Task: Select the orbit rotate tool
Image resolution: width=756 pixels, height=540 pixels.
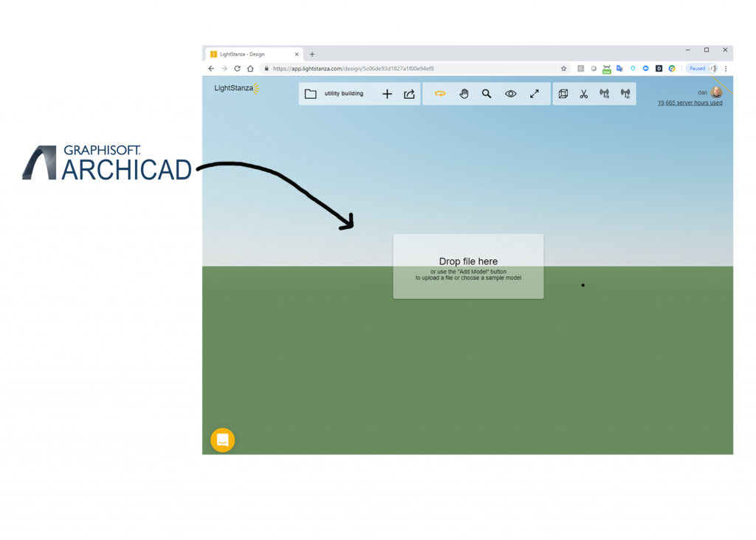Action: [x=440, y=94]
